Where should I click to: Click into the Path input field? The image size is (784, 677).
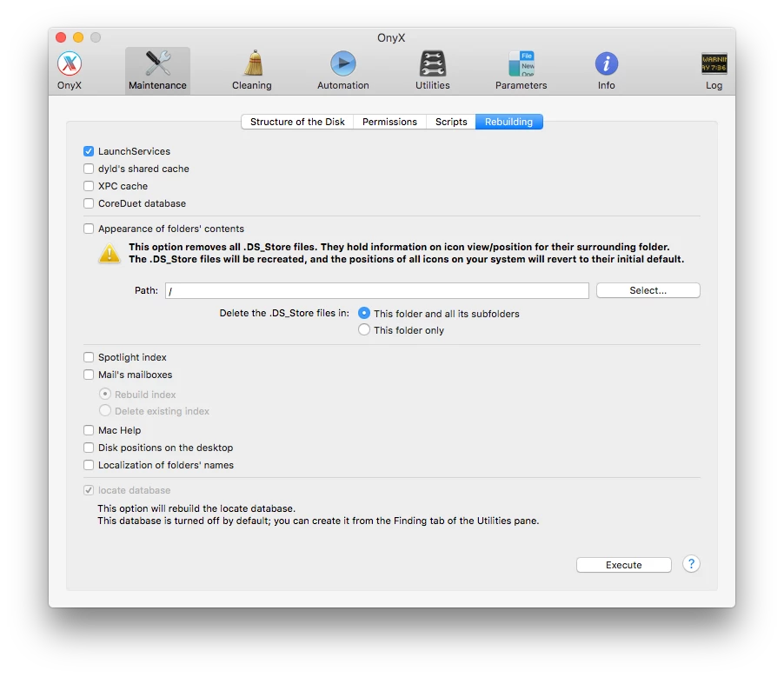pos(377,290)
